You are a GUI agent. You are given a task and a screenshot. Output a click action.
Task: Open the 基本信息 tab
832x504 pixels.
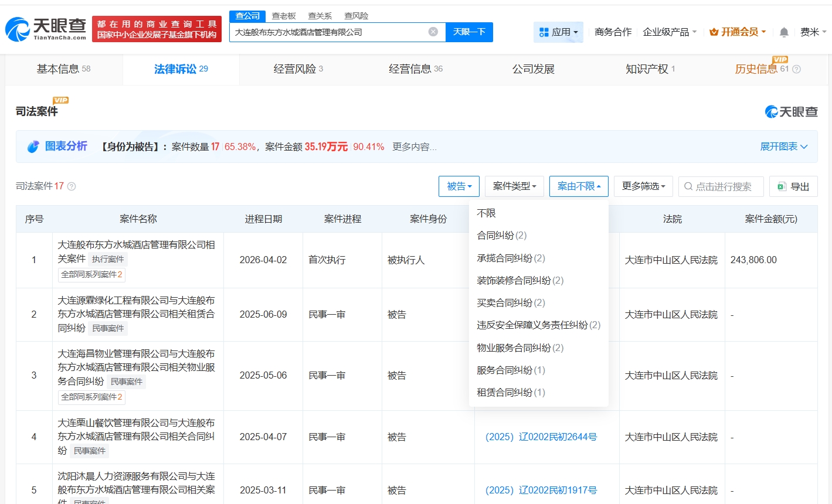pos(64,69)
